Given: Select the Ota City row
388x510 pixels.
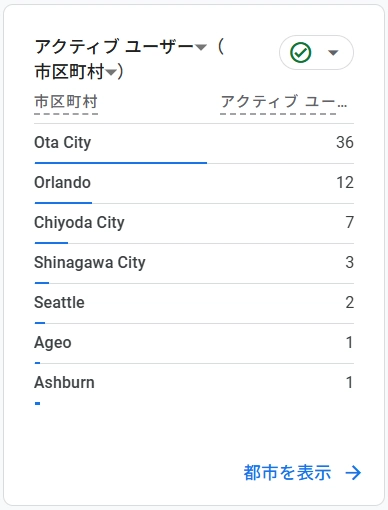Looking at the screenshot, I should [194, 144].
